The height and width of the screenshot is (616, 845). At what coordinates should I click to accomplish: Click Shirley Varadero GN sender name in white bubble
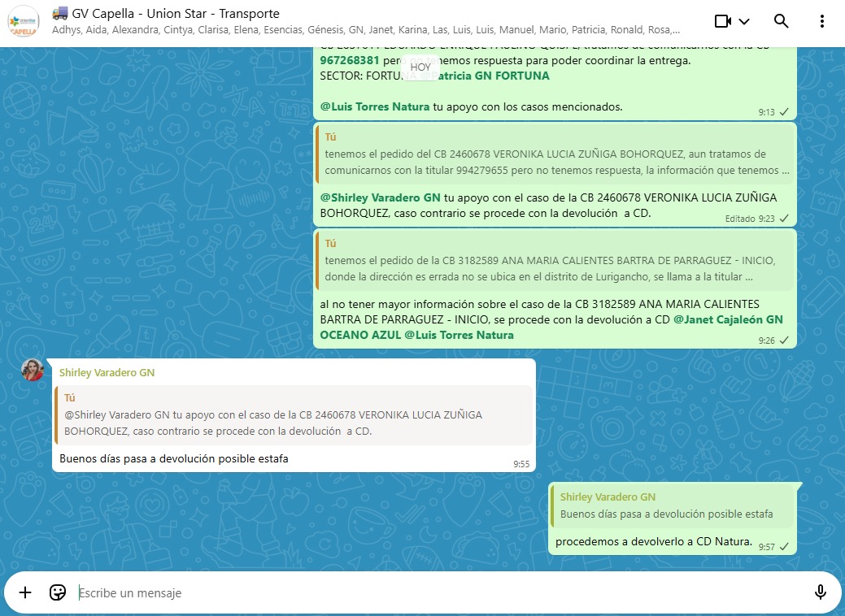[107, 373]
